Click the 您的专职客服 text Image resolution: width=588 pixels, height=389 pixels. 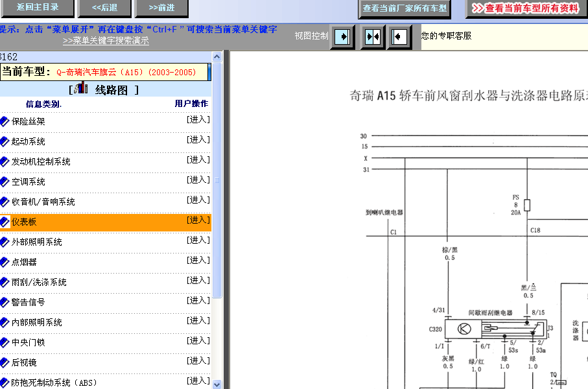446,36
